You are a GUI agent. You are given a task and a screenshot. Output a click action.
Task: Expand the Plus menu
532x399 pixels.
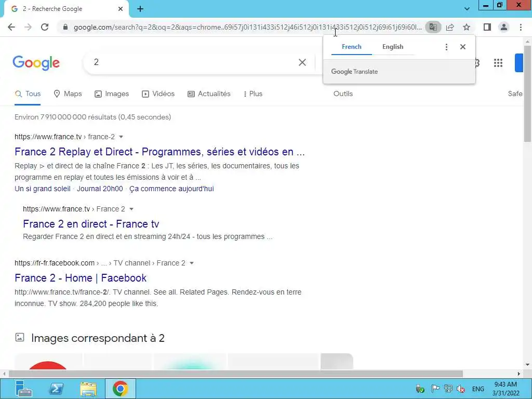253,94
